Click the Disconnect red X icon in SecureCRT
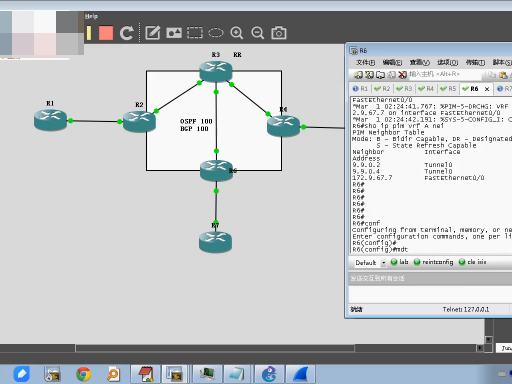The width and height of the screenshot is (512, 384). [403, 75]
